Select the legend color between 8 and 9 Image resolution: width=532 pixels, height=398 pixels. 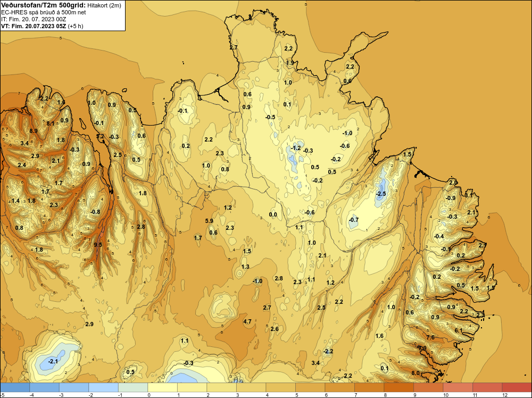tap(398, 387)
